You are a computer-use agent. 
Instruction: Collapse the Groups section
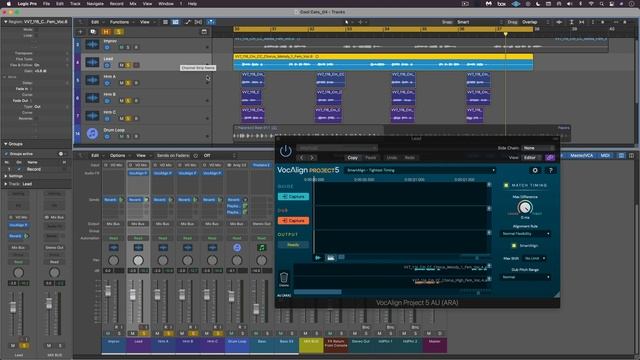tap(6, 144)
